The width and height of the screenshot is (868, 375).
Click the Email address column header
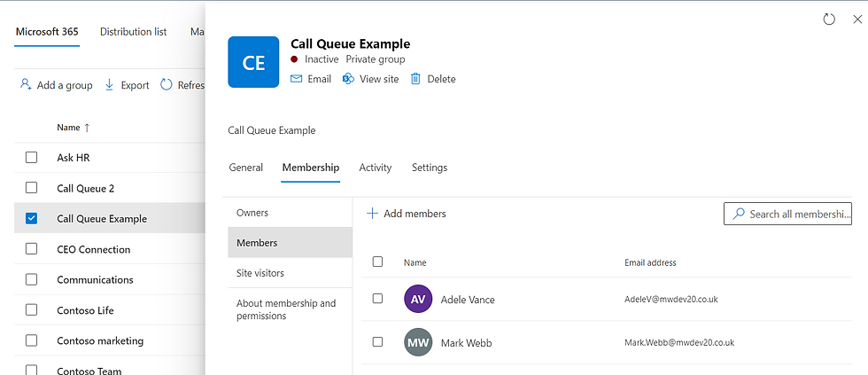[x=650, y=262]
